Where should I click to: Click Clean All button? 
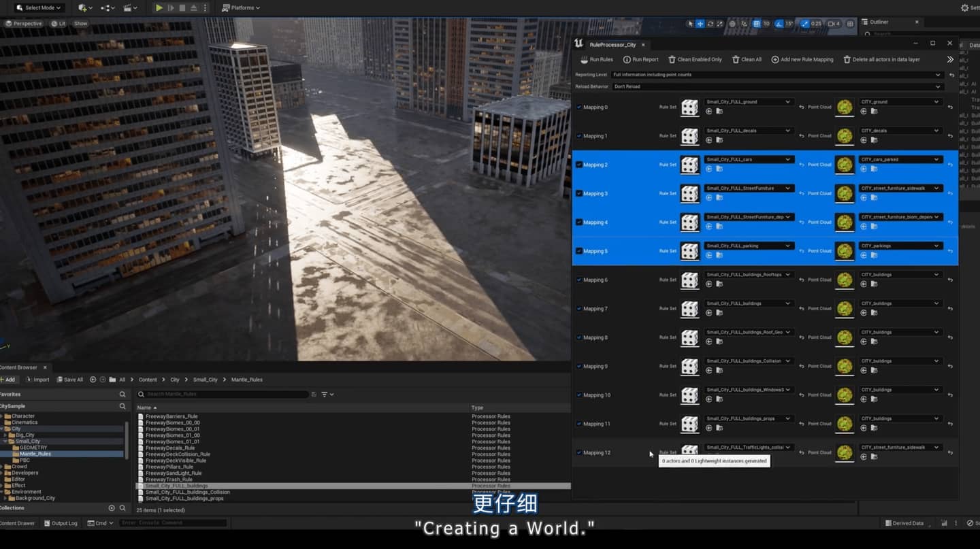747,59
